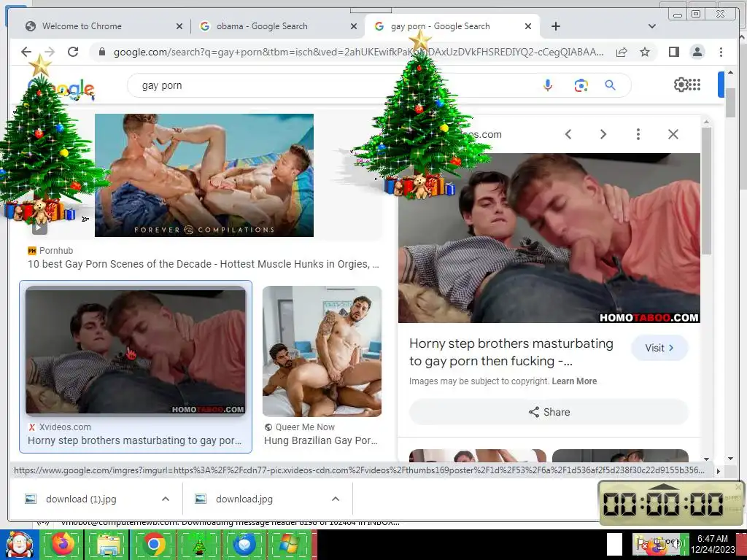
Task: Click the preview panel scrollbar thumb
Action: tap(706, 190)
